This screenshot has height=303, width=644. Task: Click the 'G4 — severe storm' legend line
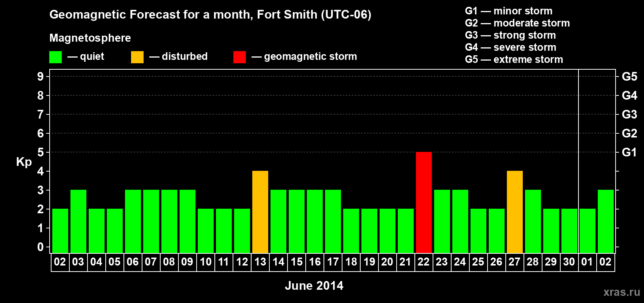510,47
